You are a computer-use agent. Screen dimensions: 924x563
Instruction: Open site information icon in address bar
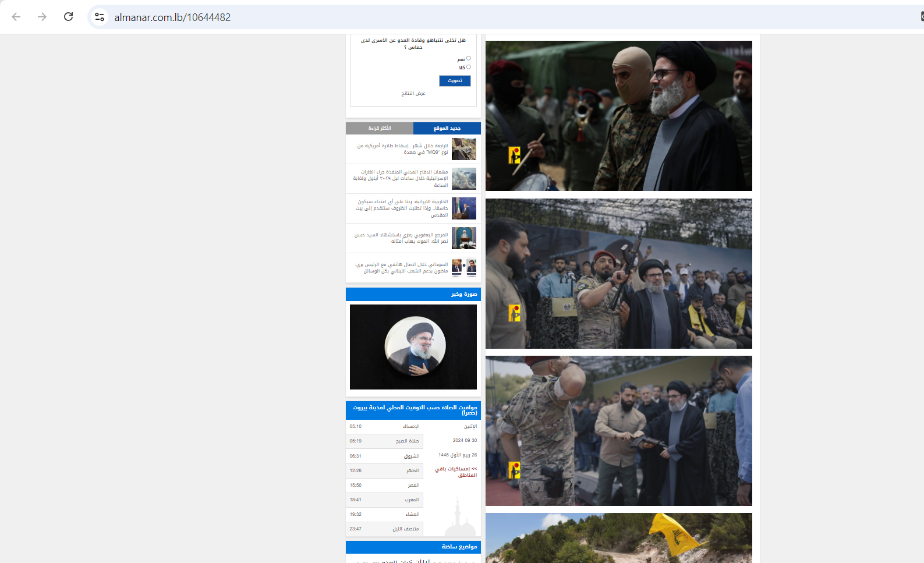pos(100,17)
